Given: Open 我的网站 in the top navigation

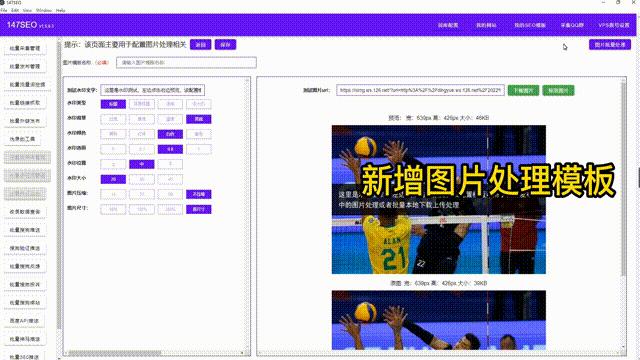Looking at the screenshot, I should coord(486,25).
